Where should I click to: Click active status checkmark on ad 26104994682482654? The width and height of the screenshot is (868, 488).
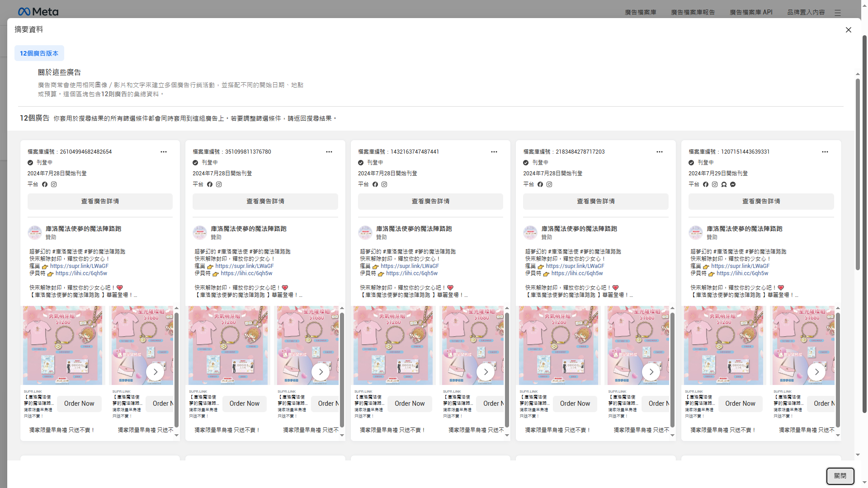(30, 163)
